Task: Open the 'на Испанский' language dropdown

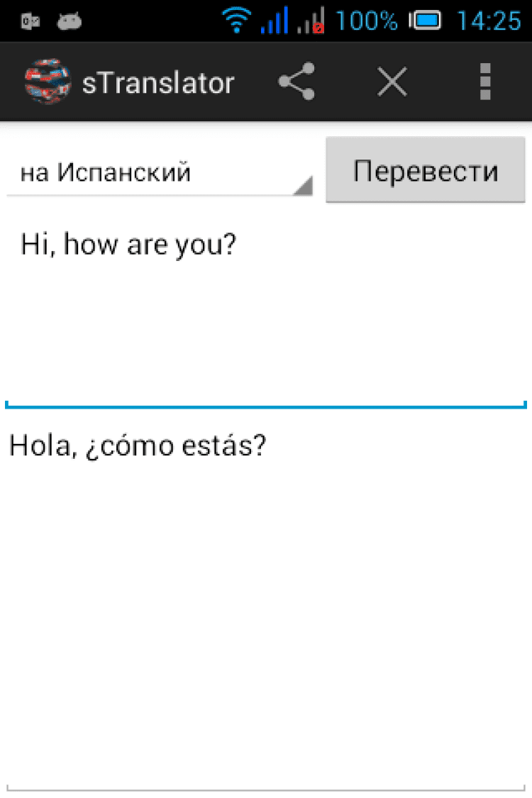Action: [x=157, y=172]
